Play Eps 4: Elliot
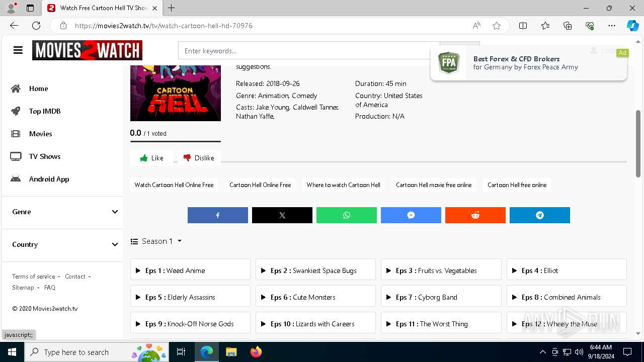 pos(567,269)
